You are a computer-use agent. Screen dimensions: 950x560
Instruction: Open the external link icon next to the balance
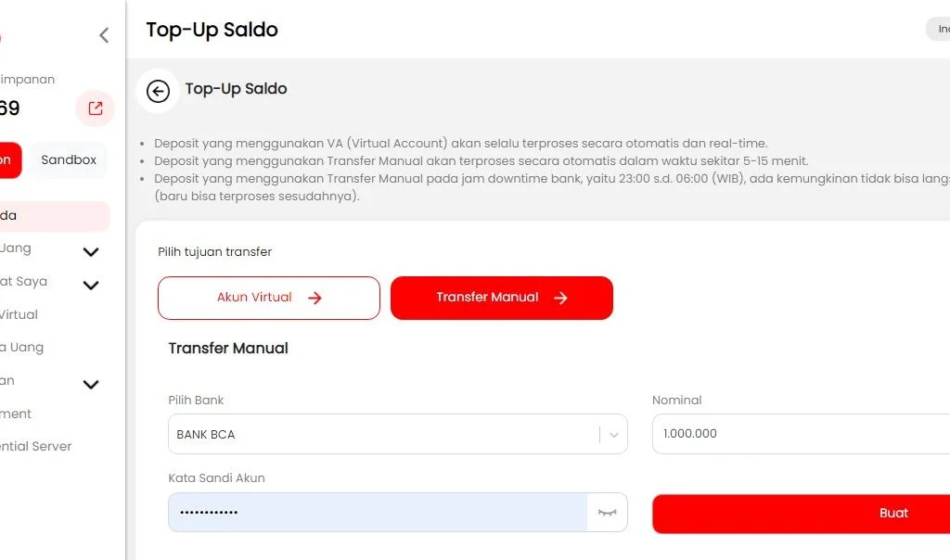tap(94, 108)
